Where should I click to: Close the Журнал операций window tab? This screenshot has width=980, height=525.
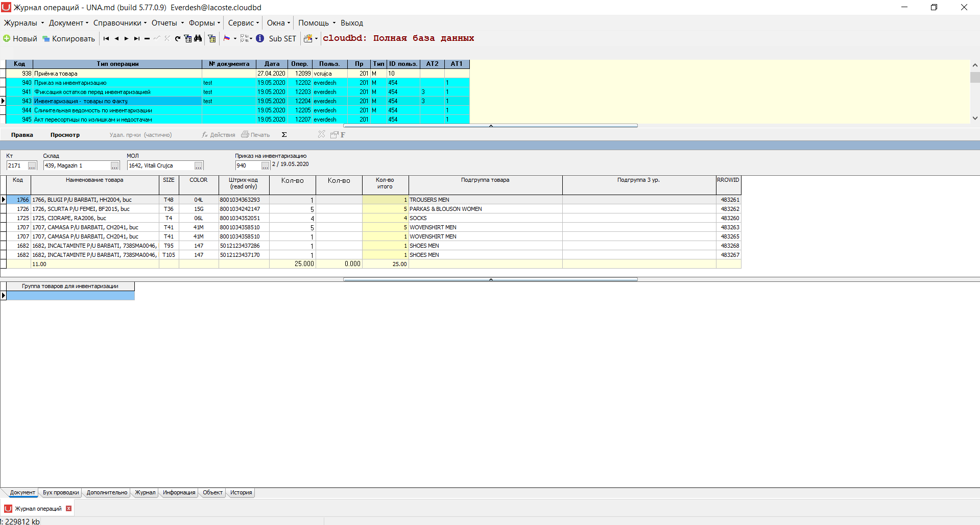[x=68, y=509]
